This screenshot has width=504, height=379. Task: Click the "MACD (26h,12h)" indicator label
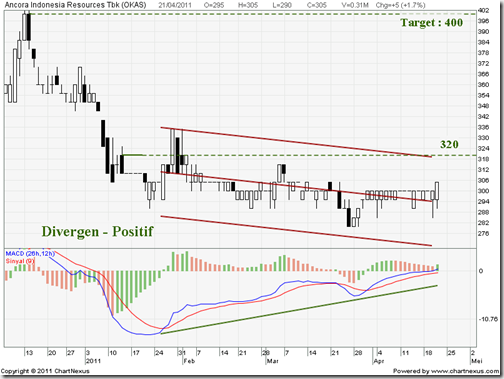pyautogui.click(x=30, y=254)
